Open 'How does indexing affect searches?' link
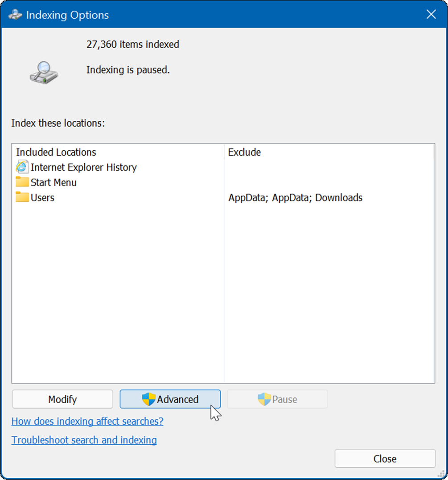Screen dimensions: 448x480 (x=87, y=421)
